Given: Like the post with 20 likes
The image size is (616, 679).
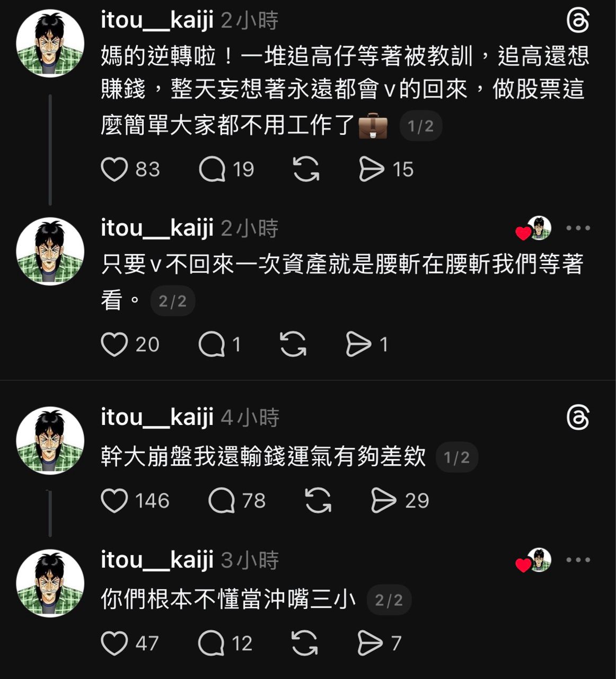Looking at the screenshot, I should pos(115,345).
